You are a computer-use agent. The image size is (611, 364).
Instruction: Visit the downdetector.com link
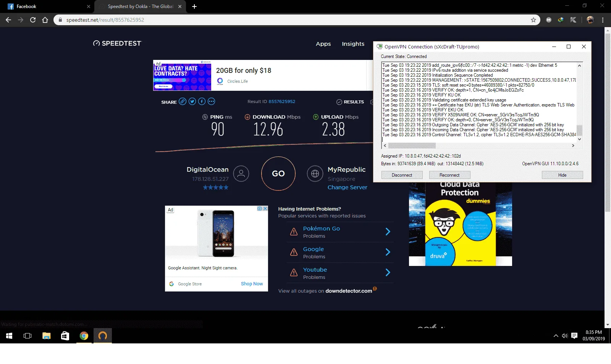pos(349,291)
